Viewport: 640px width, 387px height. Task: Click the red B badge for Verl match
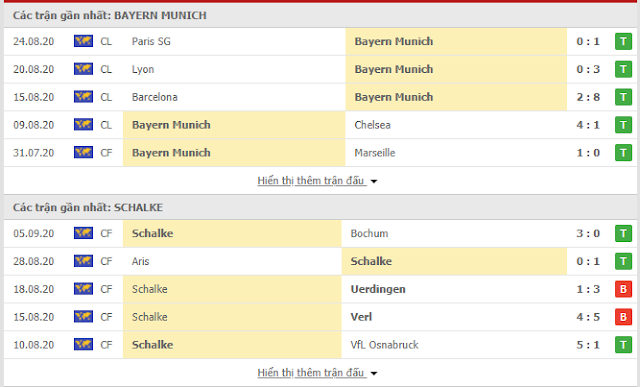point(623,317)
